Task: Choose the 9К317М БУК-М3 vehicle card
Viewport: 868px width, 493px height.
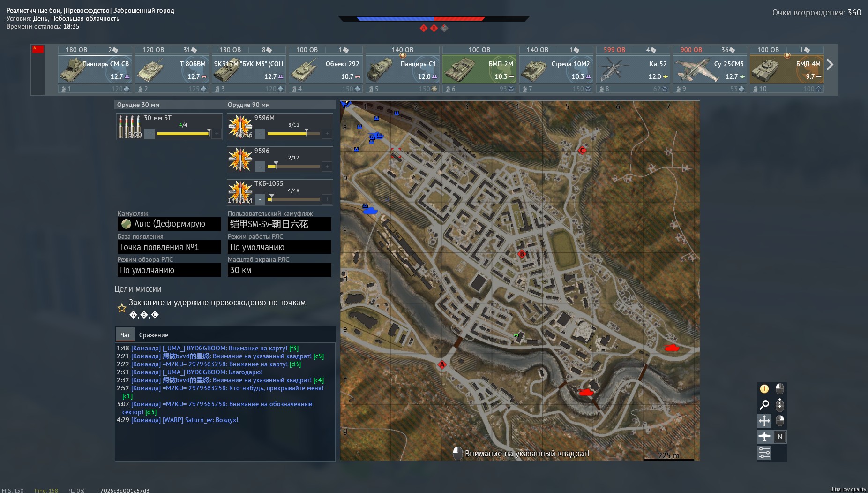Action: tap(248, 69)
